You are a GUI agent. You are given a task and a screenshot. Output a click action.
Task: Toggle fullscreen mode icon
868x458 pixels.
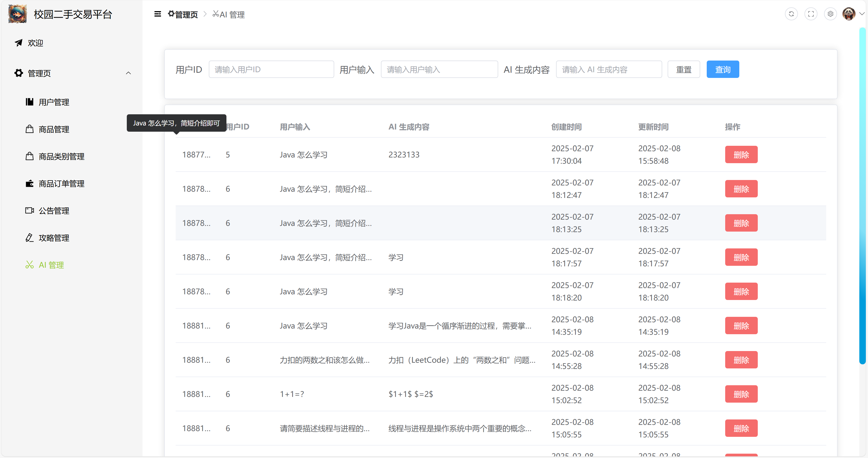(811, 14)
